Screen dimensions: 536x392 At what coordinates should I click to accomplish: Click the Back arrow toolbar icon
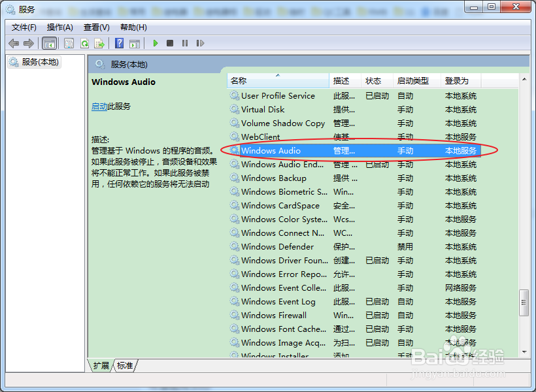tap(14, 43)
